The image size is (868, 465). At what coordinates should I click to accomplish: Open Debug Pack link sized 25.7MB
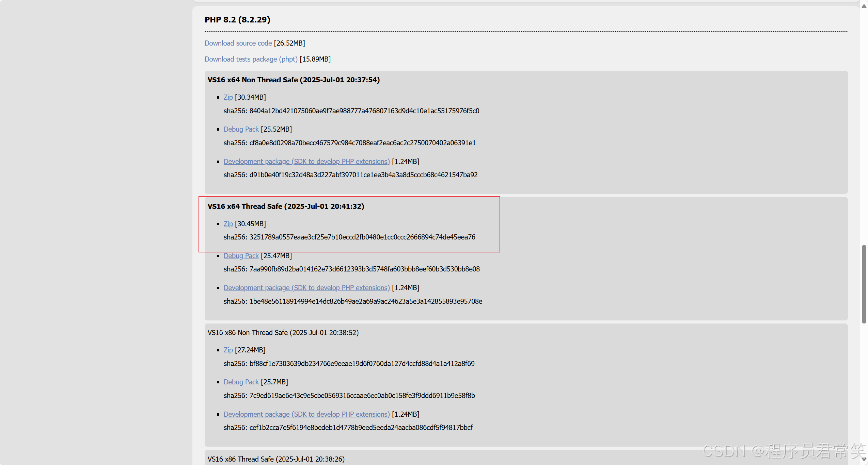click(241, 382)
